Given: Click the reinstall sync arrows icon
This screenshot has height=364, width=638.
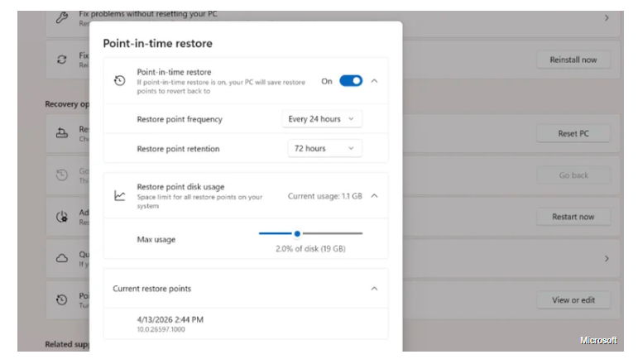Looking at the screenshot, I should pyautogui.click(x=62, y=60).
